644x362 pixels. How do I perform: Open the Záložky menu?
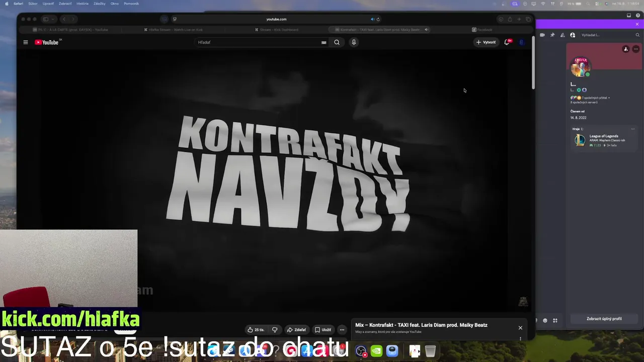(x=100, y=4)
